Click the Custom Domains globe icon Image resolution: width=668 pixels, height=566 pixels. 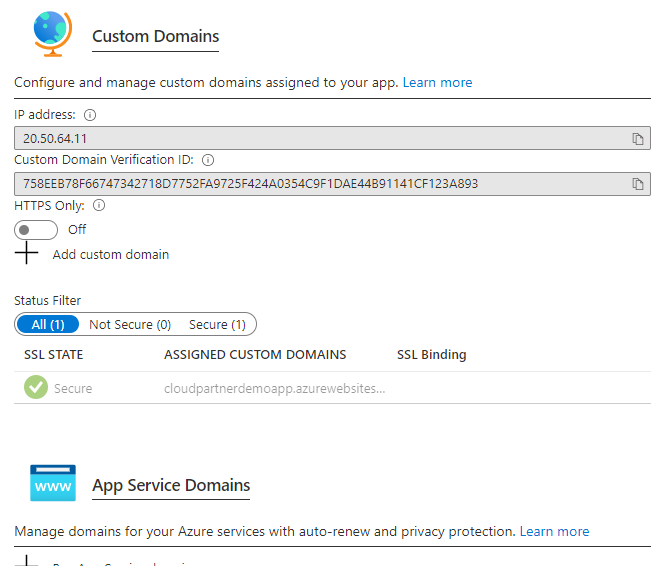click(50, 34)
